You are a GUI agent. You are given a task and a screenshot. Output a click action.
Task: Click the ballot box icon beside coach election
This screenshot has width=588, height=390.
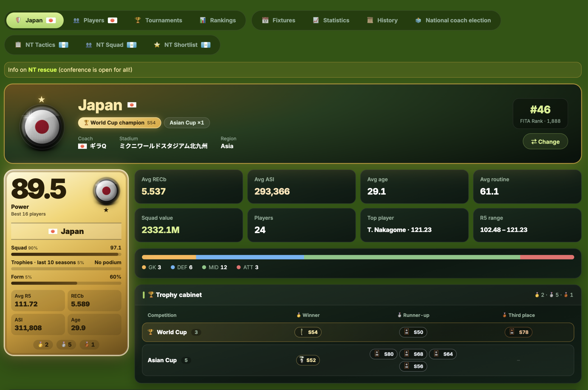[x=418, y=20]
